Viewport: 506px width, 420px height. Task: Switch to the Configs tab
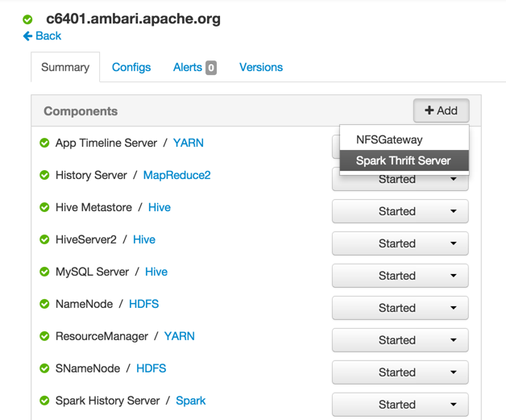[x=131, y=67]
